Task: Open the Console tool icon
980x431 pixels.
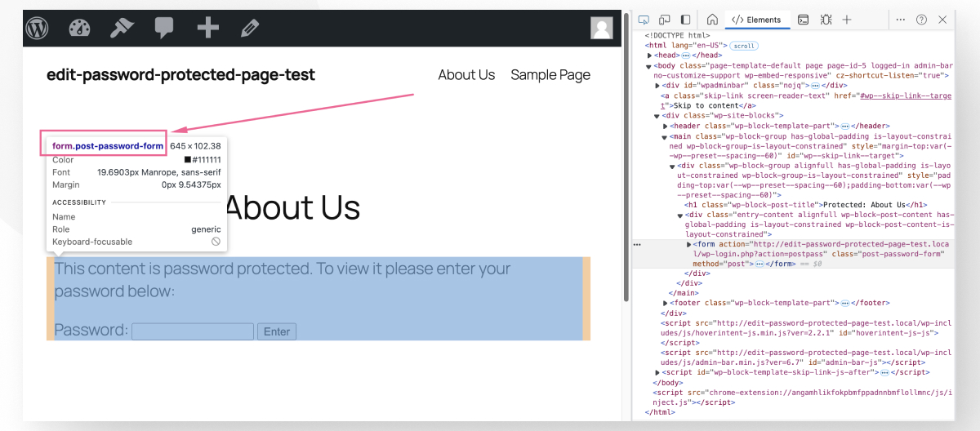Action: pos(804,20)
